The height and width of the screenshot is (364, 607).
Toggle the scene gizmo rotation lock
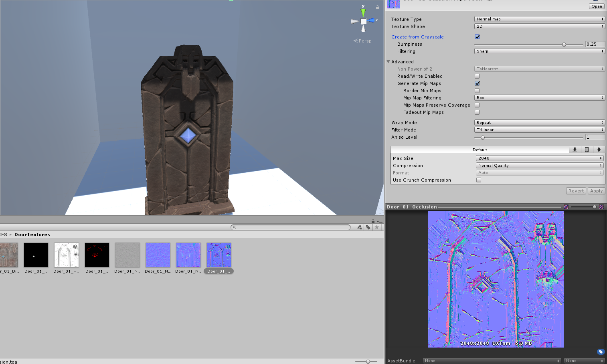coord(377,7)
